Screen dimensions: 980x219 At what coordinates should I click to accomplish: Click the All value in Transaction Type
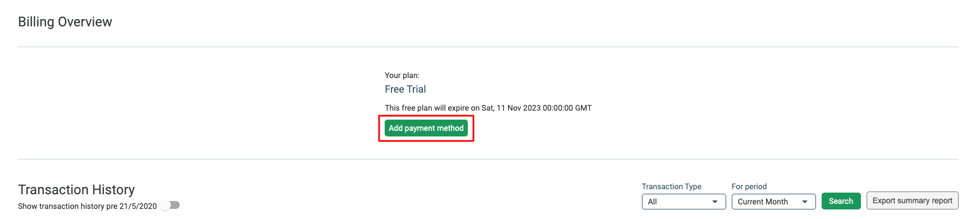652,202
